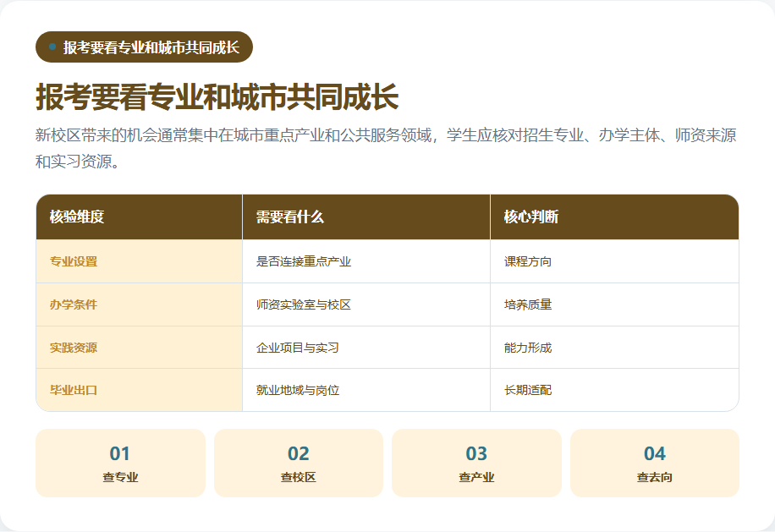Click cell 师资实验室与校区
Screen dimensions: 775x532
[366, 304]
